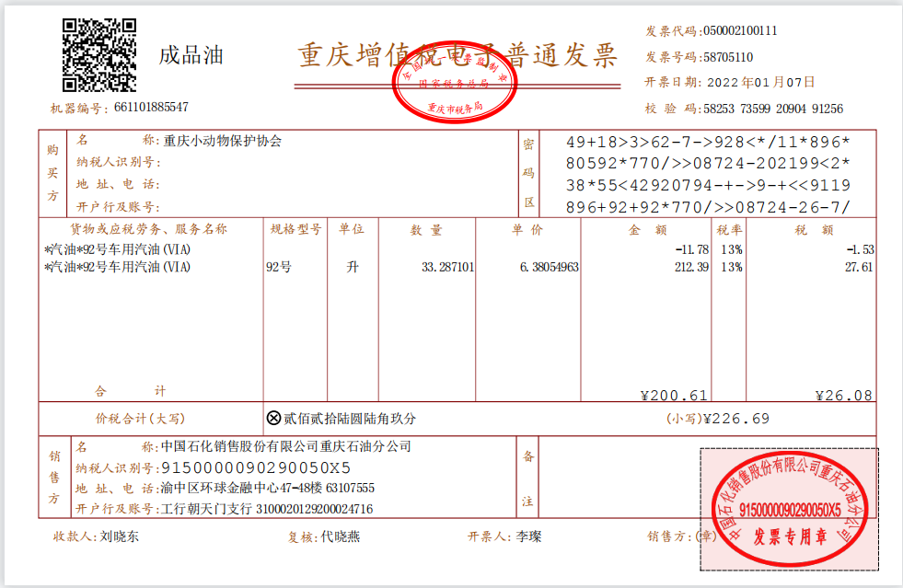The image size is (903, 588).
Task: Select the amount 212.39
Action: tap(692, 267)
